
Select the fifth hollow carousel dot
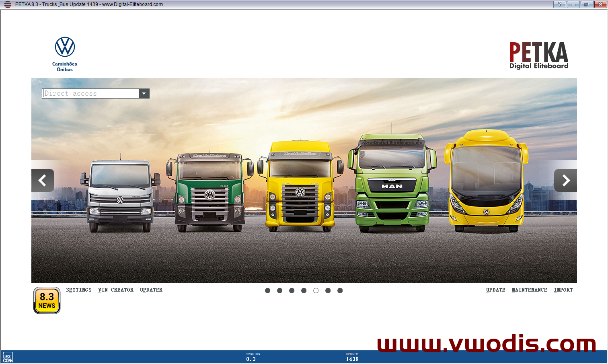pyautogui.click(x=316, y=290)
